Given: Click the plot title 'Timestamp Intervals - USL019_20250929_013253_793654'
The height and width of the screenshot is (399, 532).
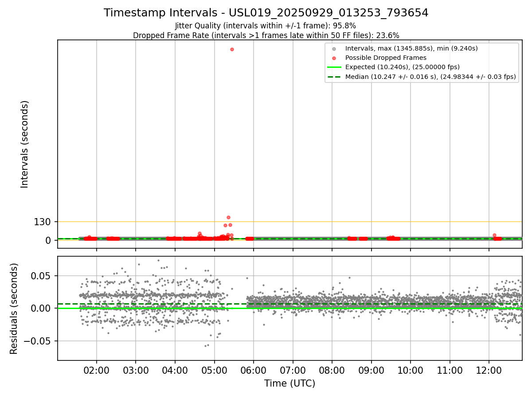Looking at the screenshot, I should point(266,13).
